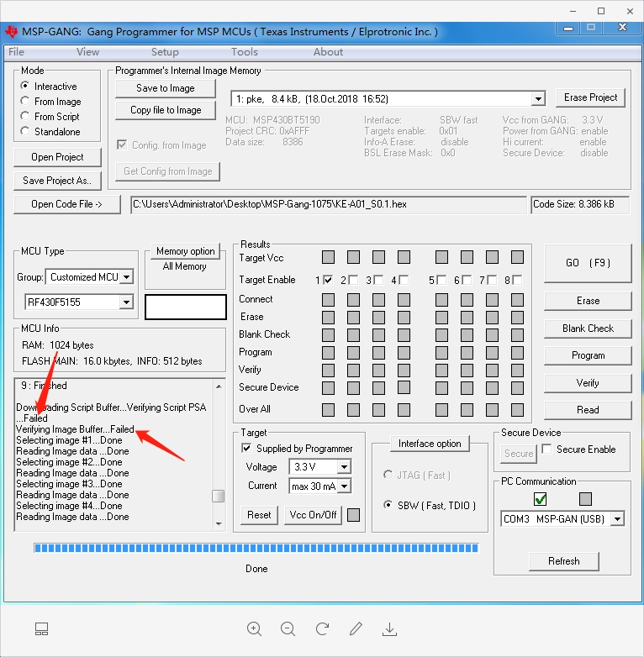Click the gray PC communication status square
The image size is (644, 657).
click(585, 498)
